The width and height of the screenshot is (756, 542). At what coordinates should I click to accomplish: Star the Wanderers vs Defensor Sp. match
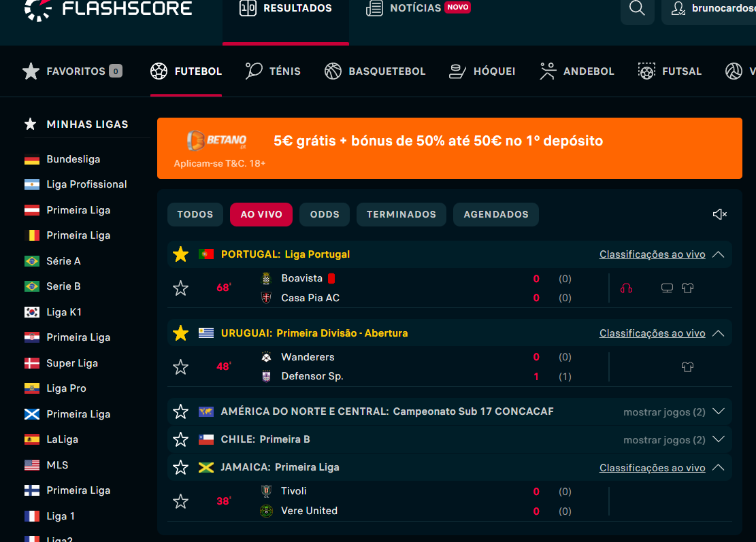181,367
